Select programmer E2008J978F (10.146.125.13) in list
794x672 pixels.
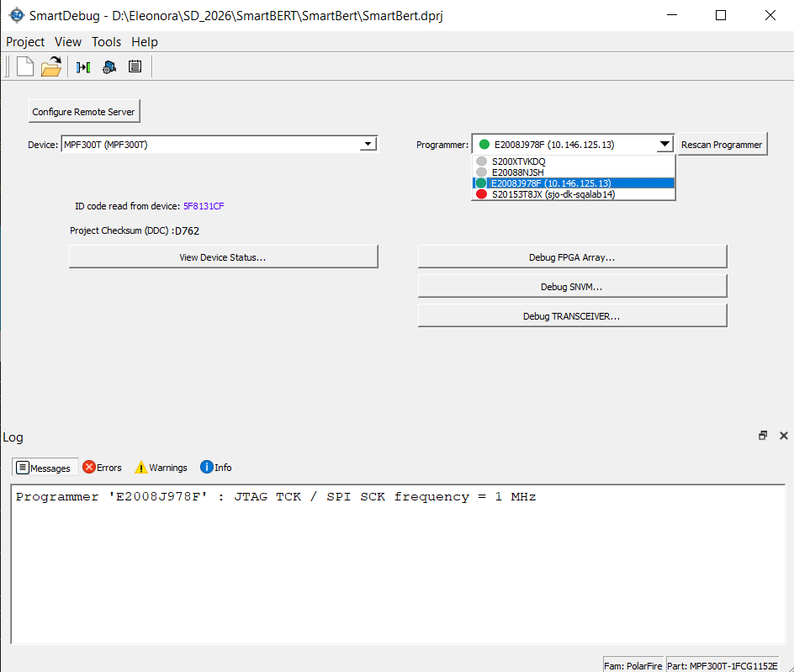(x=574, y=183)
